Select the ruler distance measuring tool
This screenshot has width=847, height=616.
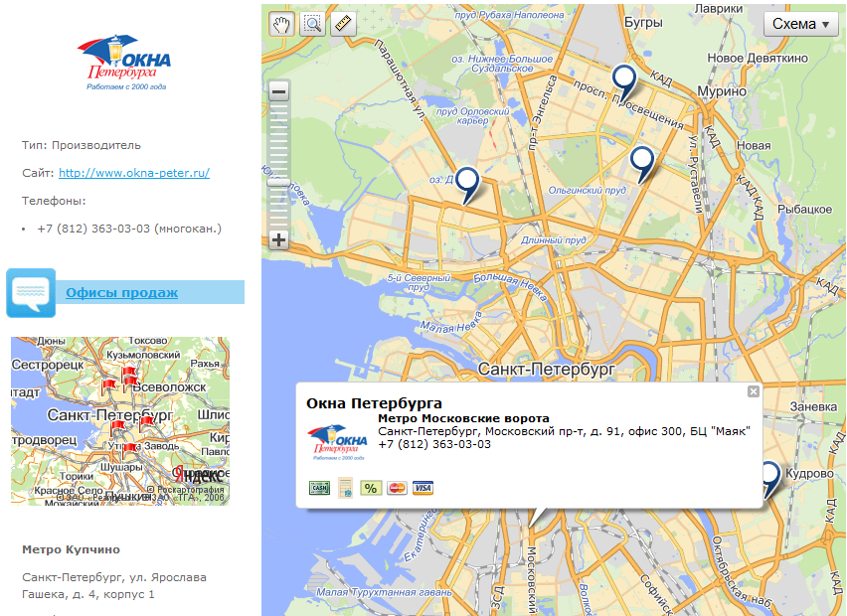pyautogui.click(x=344, y=24)
